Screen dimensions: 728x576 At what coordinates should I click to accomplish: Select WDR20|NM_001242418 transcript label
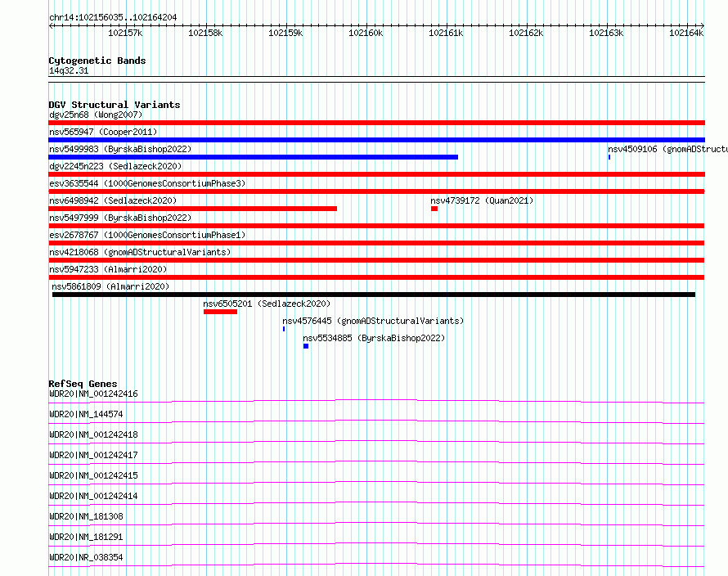click(x=93, y=434)
